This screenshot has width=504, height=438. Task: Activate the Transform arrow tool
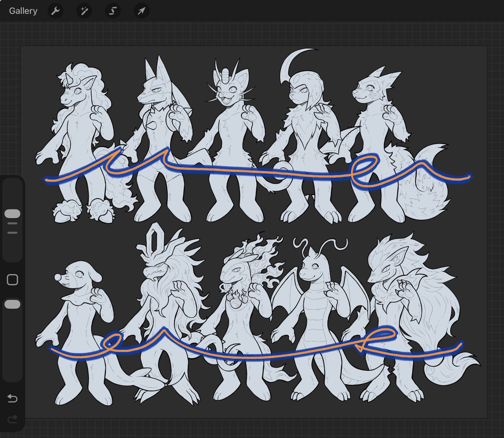[141, 11]
